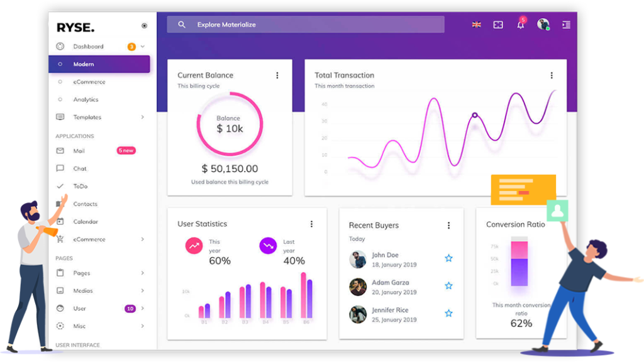This screenshot has width=644, height=362.
Task: Star the Jennifer Rice buyer entry
Action: (448, 313)
